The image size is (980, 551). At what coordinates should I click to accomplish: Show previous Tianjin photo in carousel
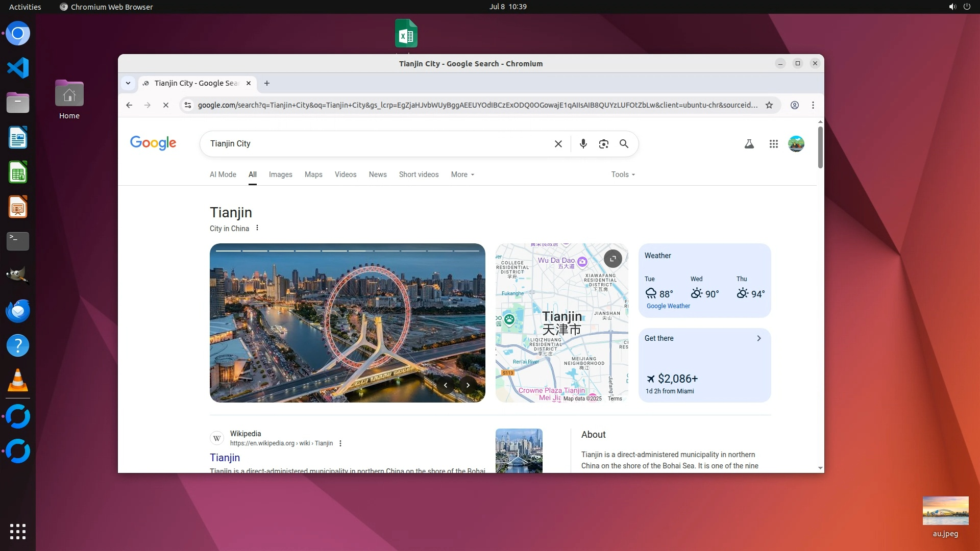[x=445, y=385]
